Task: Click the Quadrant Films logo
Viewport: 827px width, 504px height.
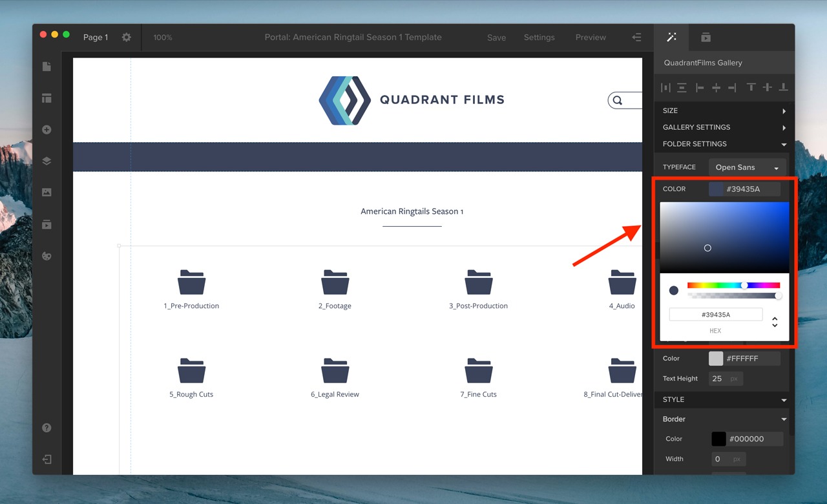Action: 412,100
